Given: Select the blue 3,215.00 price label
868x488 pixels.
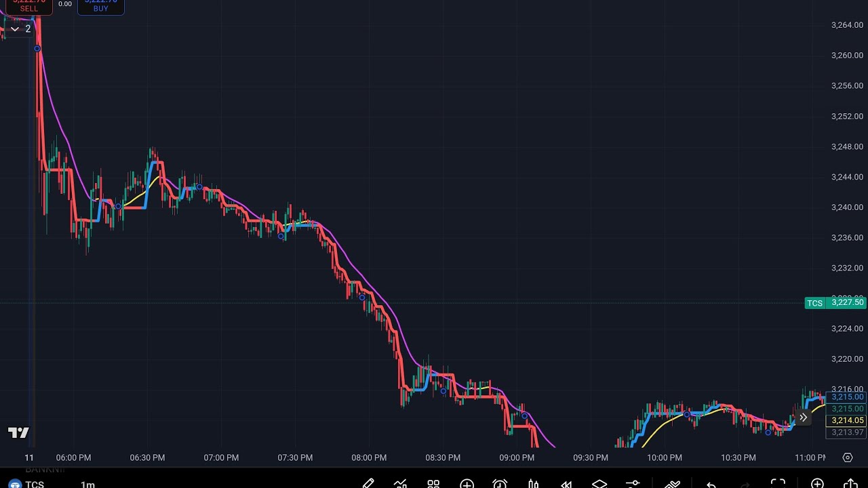Looking at the screenshot, I should 846,397.
